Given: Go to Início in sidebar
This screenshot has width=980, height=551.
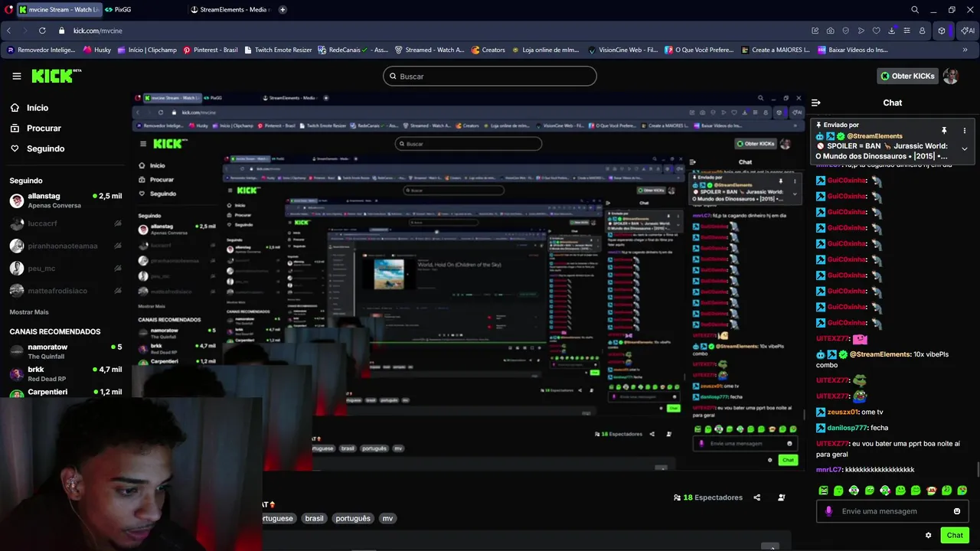Looking at the screenshot, I should [29, 108].
